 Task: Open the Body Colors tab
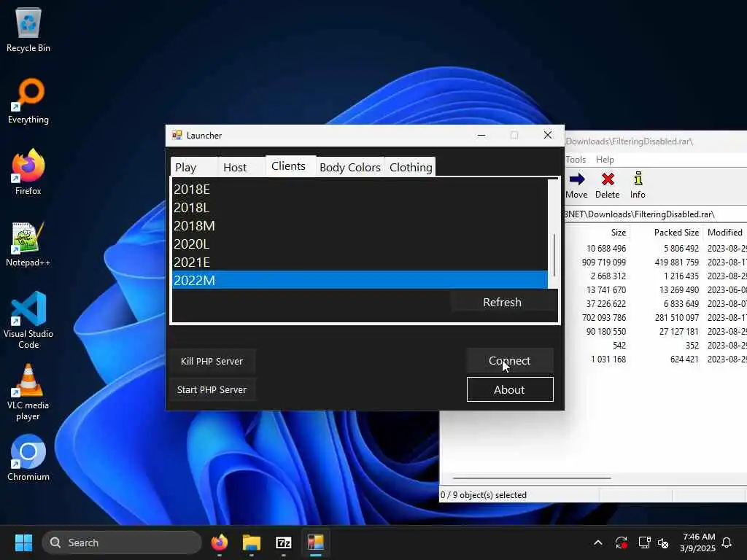pos(350,167)
